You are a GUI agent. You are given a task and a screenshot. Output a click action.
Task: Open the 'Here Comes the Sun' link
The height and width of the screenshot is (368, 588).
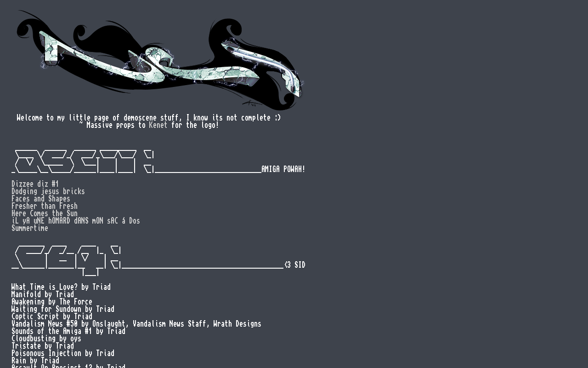(x=45, y=213)
